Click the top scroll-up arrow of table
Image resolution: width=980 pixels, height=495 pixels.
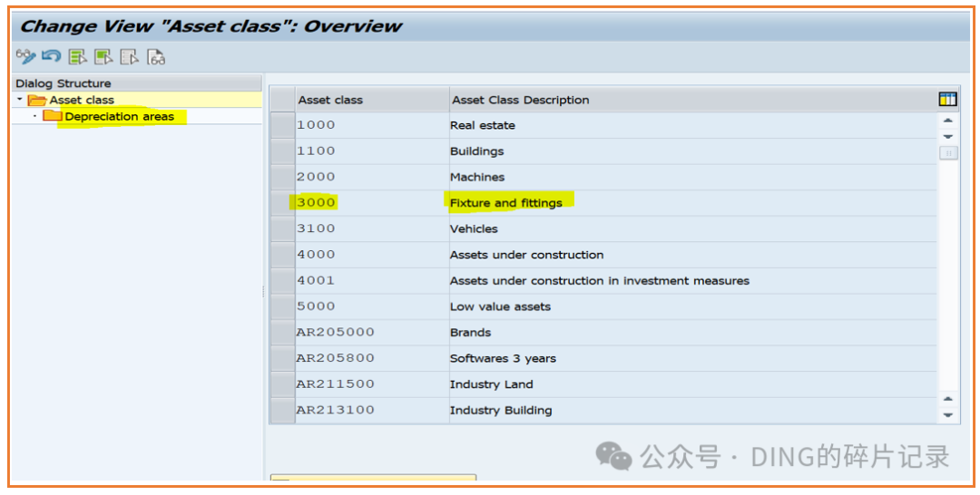pos(948,121)
